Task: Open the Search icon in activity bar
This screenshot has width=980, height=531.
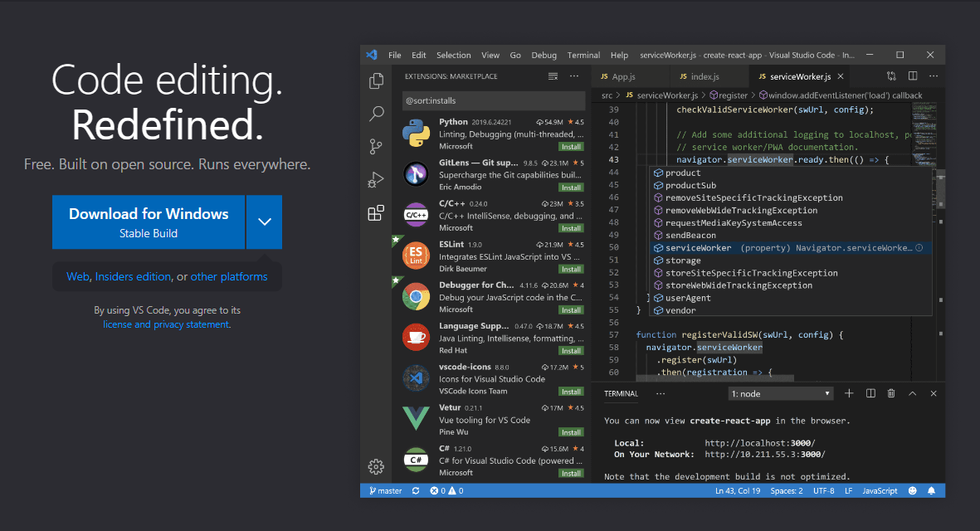Action: point(376,114)
